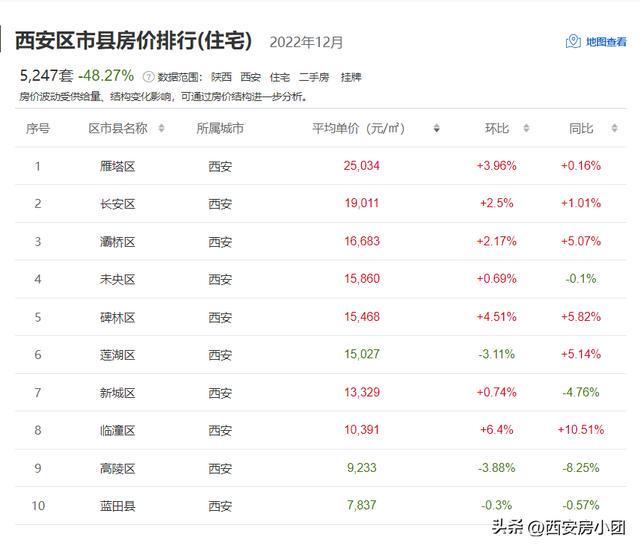Viewport: 640px width, 549px height.
Task: Click the 5,247套 listing count
Action: pos(47,76)
